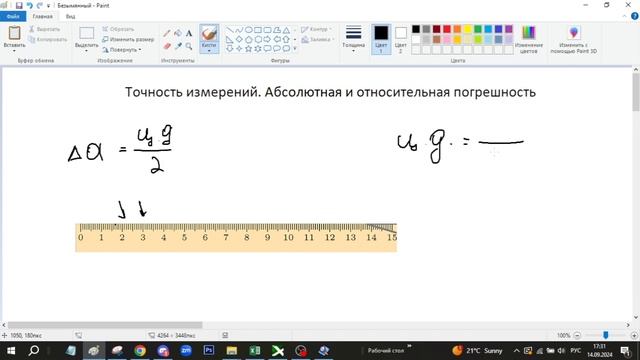This screenshot has width=640, height=360.
Task: Click the Line thickness (Толщина) icon
Action: pyautogui.click(x=353, y=33)
